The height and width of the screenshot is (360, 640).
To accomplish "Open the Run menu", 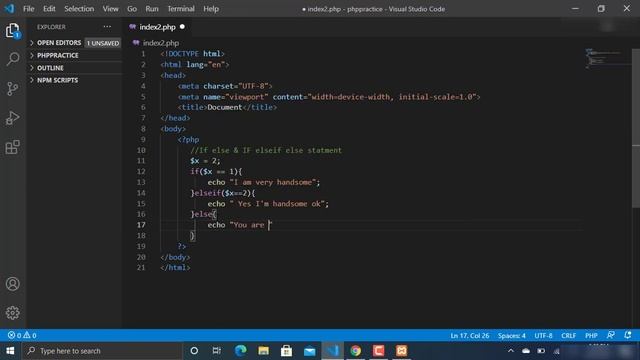I will point(152,9).
